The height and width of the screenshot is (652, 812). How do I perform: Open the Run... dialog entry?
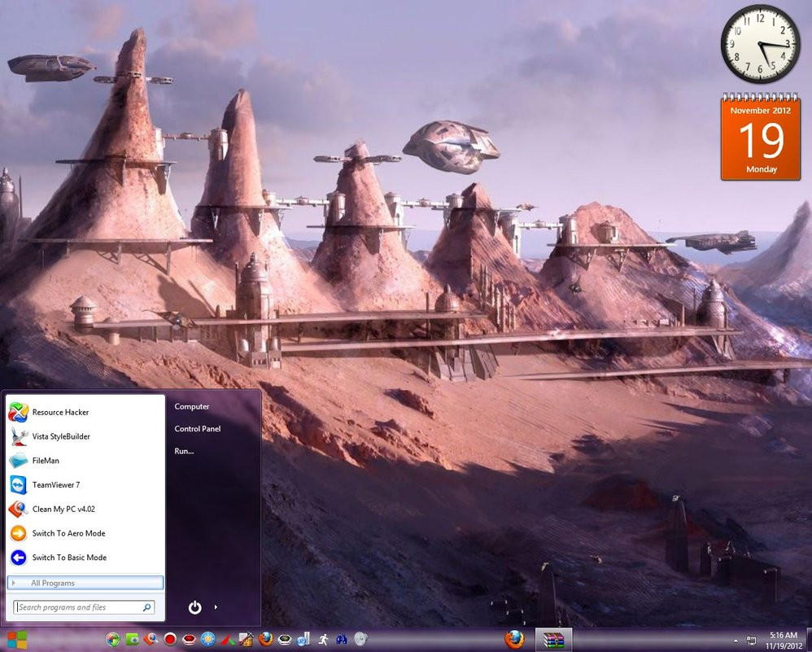(184, 452)
